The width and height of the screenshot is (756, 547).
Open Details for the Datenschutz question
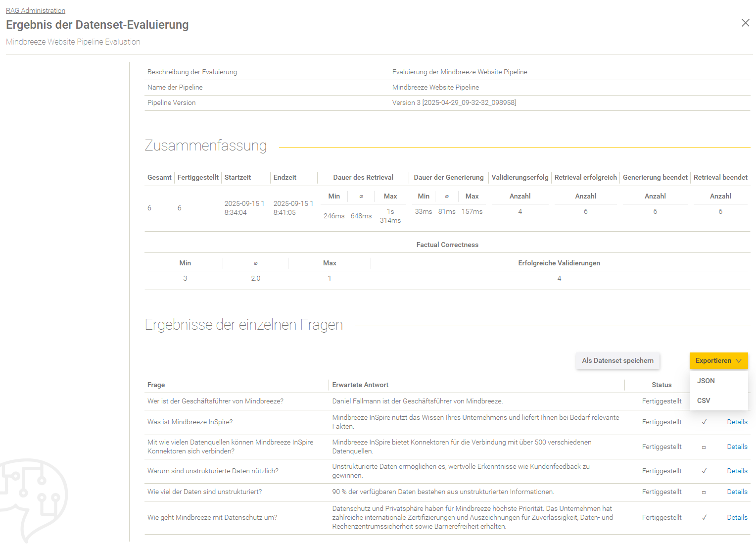(x=737, y=518)
